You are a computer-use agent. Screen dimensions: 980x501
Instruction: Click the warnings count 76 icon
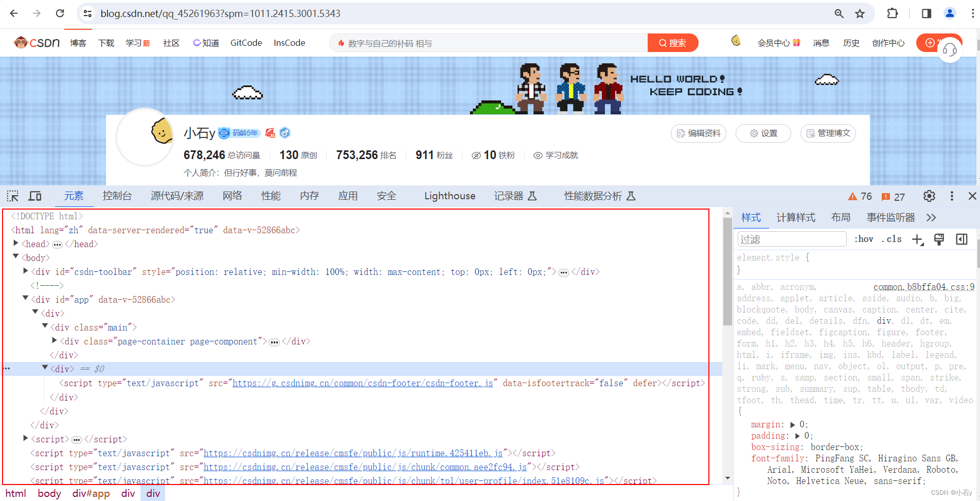coord(860,197)
